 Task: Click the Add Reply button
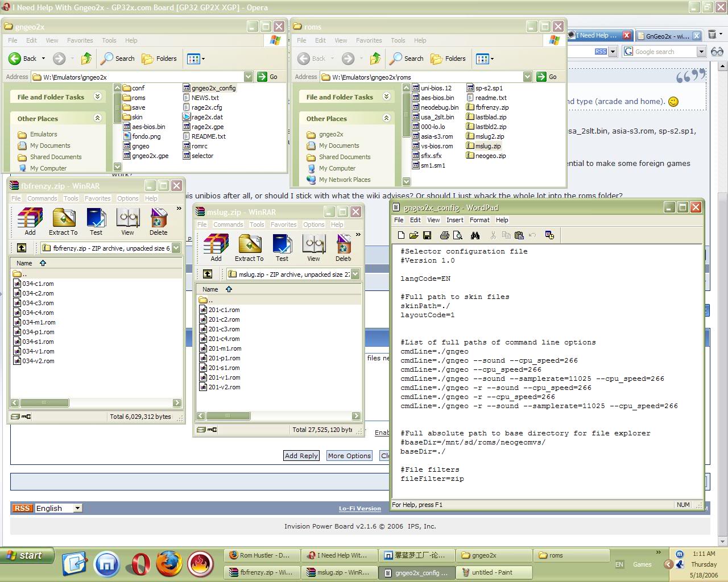pyautogui.click(x=301, y=456)
